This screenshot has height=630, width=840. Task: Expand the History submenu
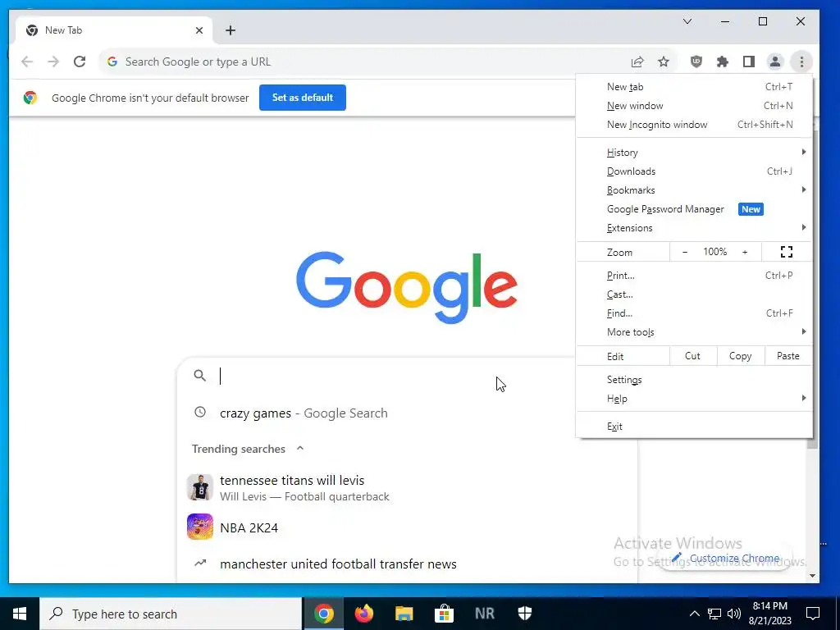(x=694, y=153)
